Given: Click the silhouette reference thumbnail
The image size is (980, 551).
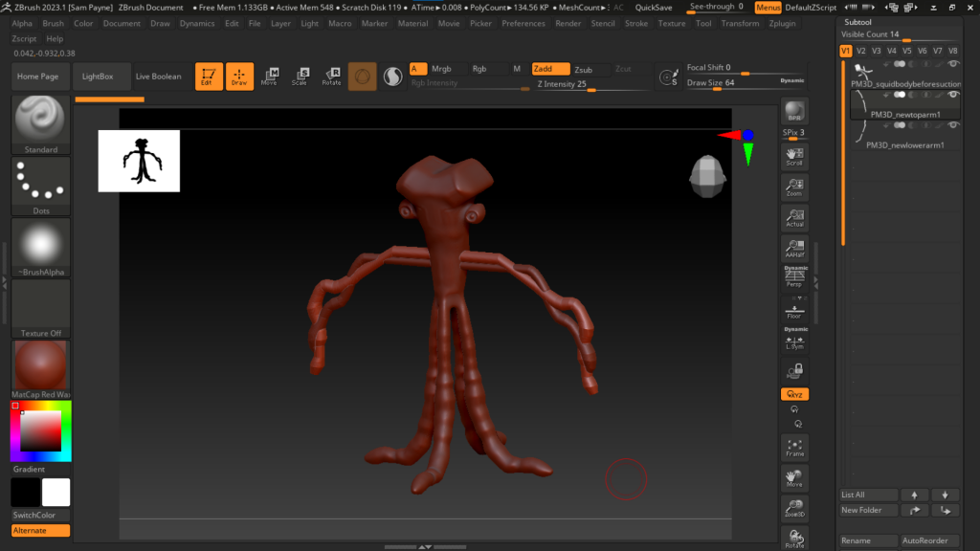Looking at the screenshot, I should [139, 161].
